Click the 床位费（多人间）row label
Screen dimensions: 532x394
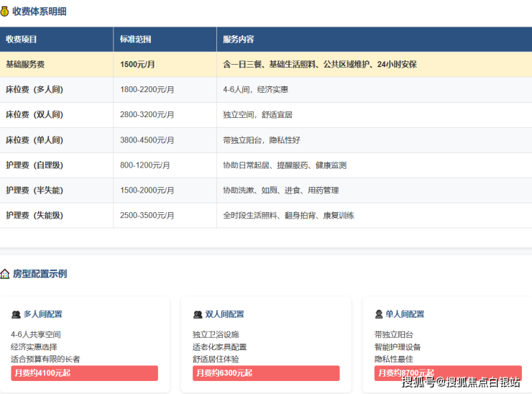(x=35, y=90)
